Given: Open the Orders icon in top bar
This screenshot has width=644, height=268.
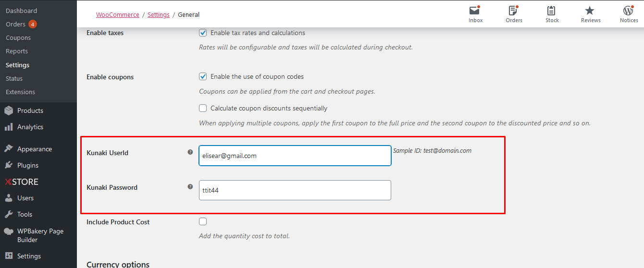Looking at the screenshot, I should point(514,11).
